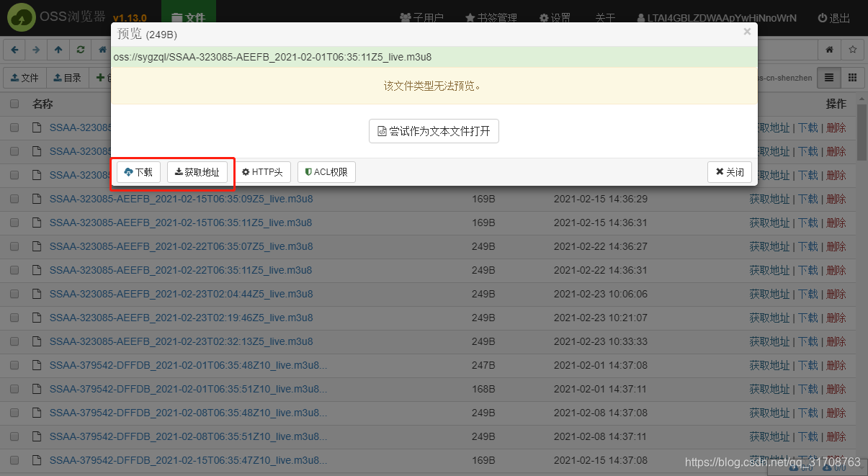Go up one directory with the up-arrow icon
The height and width of the screenshot is (476, 868).
pos(58,49)
